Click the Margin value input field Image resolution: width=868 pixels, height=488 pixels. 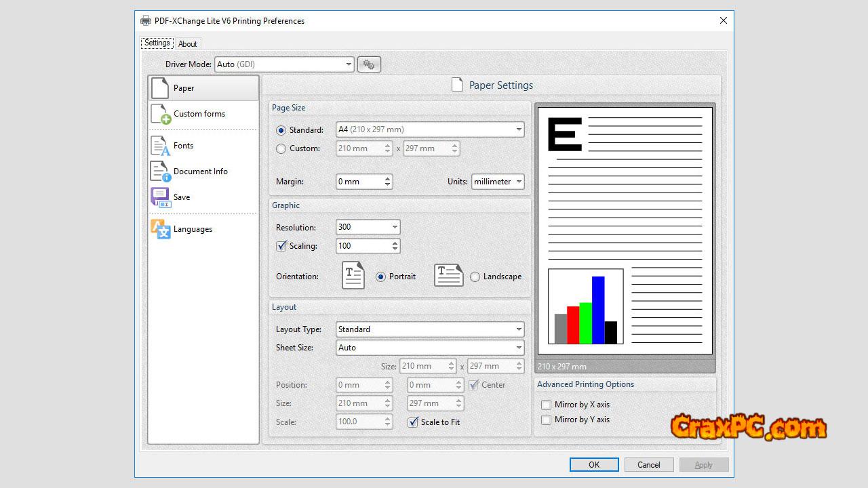pos(359,182)
